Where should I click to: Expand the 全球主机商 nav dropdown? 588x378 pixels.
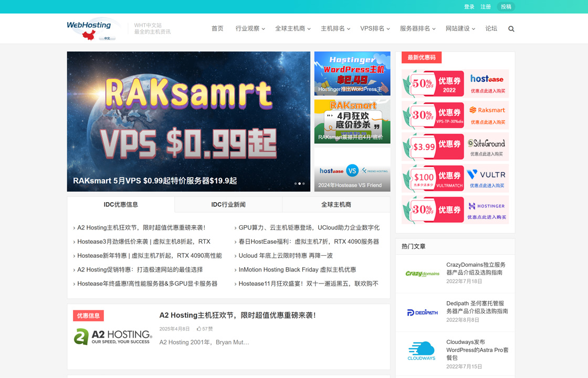[x=293, y=28]
